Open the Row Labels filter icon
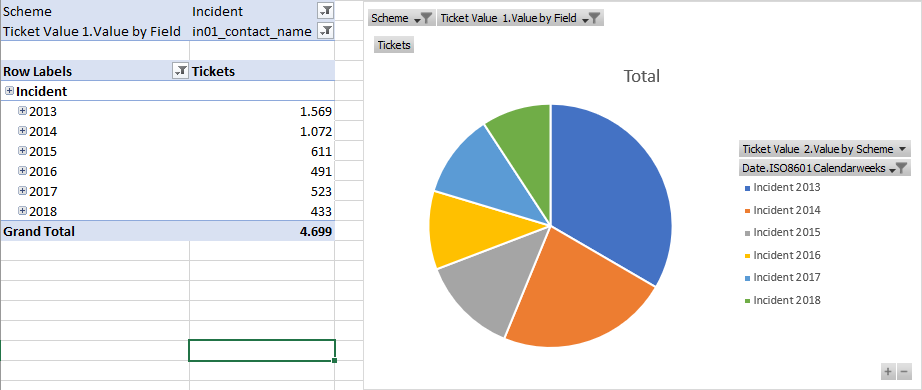The width and height of the screenshot is (922, 390). 181,71
